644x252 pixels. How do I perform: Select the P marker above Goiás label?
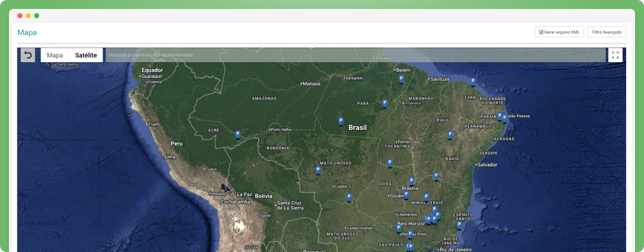click(x=390, y=163)
